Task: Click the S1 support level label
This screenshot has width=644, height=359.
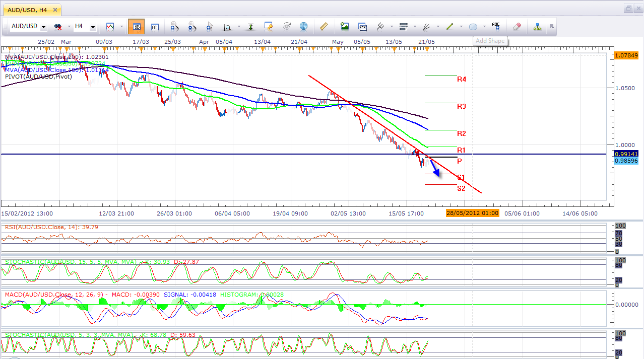Action: click(461, 177)
